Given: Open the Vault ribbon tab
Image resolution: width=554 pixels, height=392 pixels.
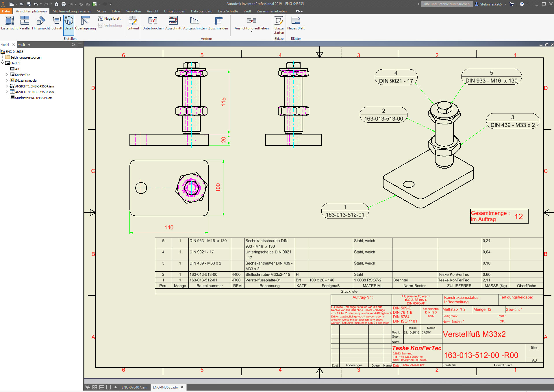Looking at the screenshot, I should click(x=247, y=11).
